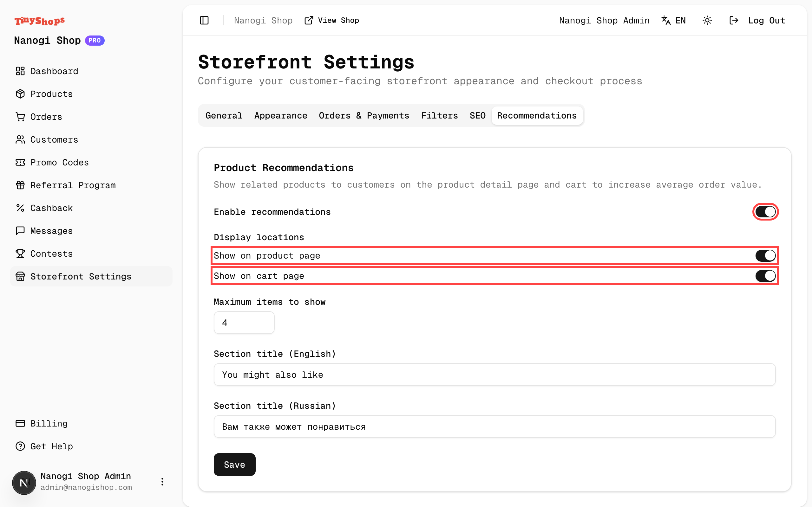Select the Contests trophy icon
Screen dimensions: 812x507
tap(21, 253)
